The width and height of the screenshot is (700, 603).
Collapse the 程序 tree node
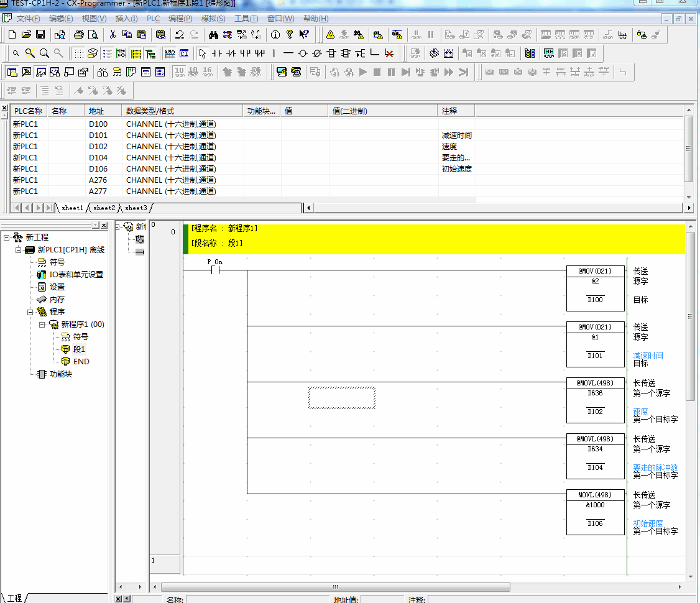click(30, 312)
